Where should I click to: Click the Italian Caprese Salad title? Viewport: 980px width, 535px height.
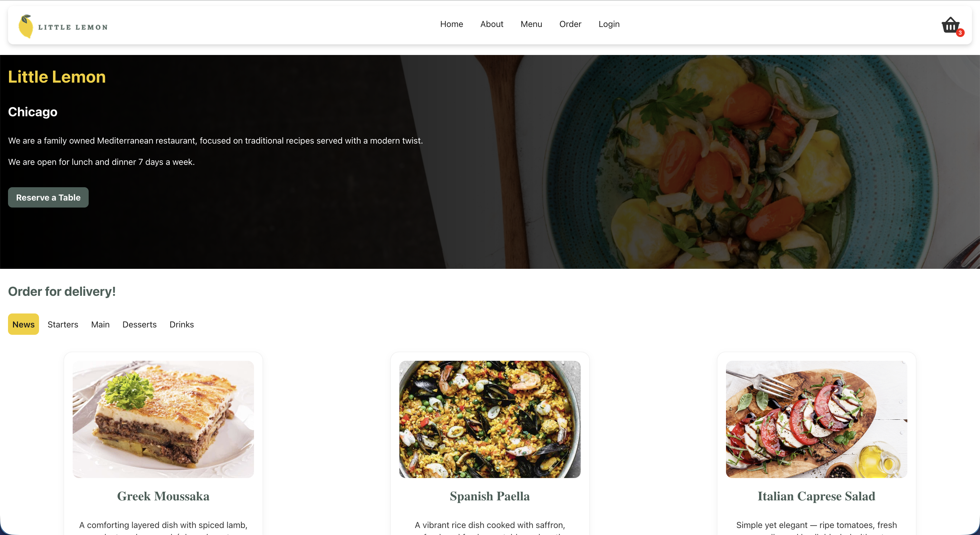point(816,496)
